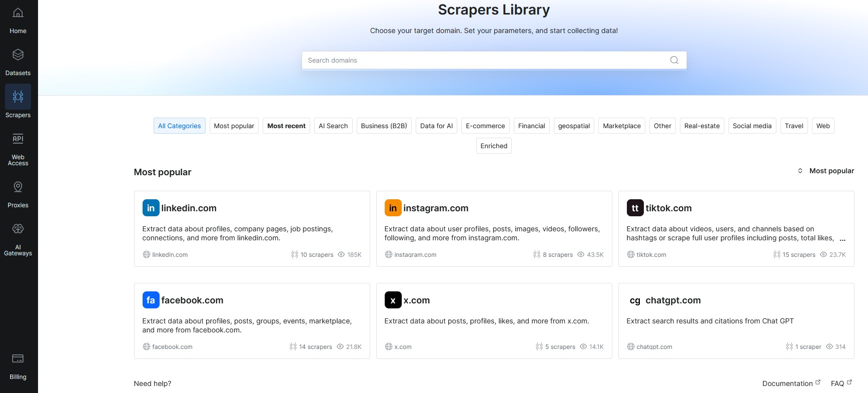Viewport: 868px width, 393px height.
Task: Open the facebook.com card title
Action: (192, 300)
